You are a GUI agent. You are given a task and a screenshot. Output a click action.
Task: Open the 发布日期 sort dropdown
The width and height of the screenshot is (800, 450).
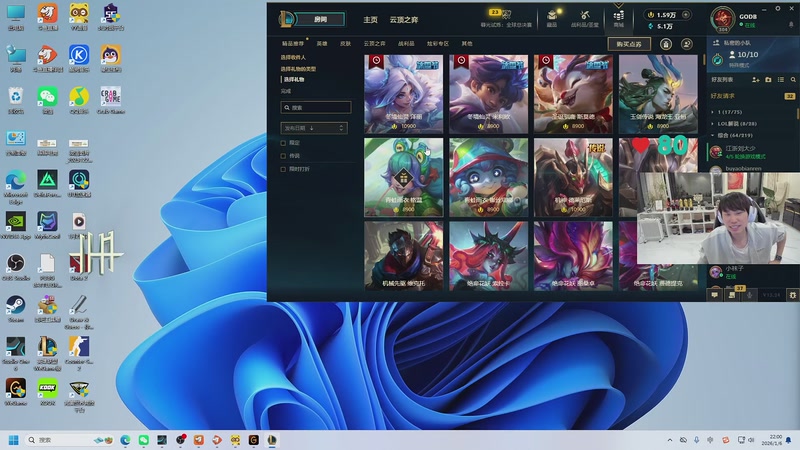[x=315, y=128]
